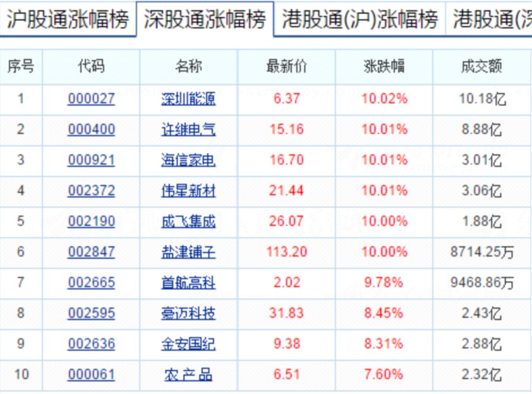Viewport: 532px width, 394px height.
Task: Click the 名称 column header
Action: [189, 66]
